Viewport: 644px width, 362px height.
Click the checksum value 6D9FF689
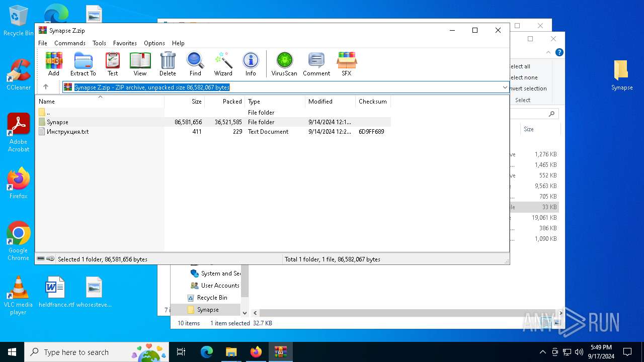(371, 132)
